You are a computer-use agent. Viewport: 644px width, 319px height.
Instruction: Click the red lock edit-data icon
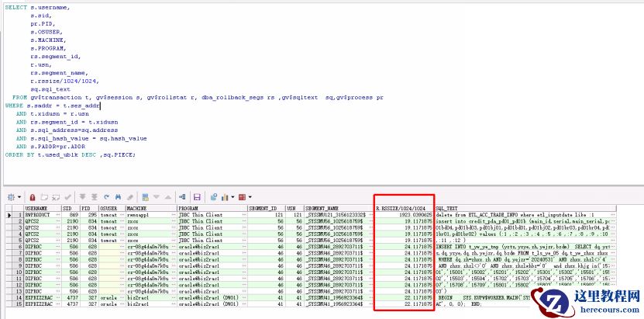coord(33,197)
